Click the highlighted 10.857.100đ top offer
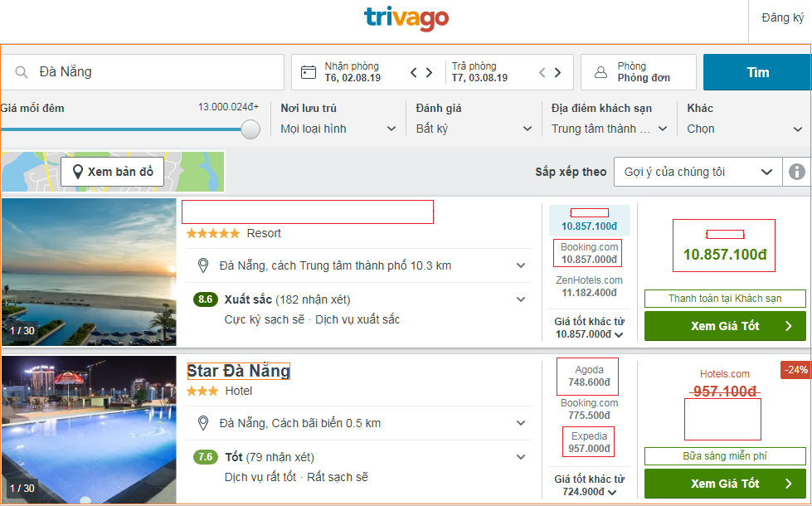The height and width of the screenshot is (506, 812). click(x=590, y=220)
